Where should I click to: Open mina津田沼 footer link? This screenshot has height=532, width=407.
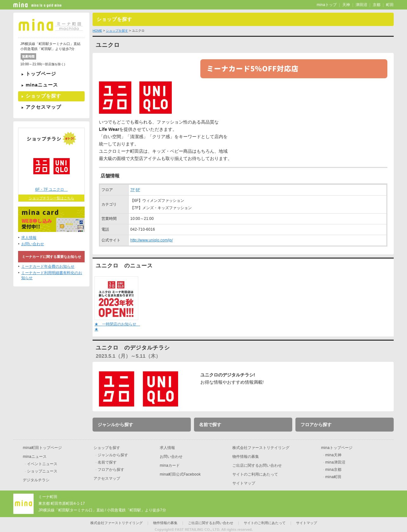335,462
